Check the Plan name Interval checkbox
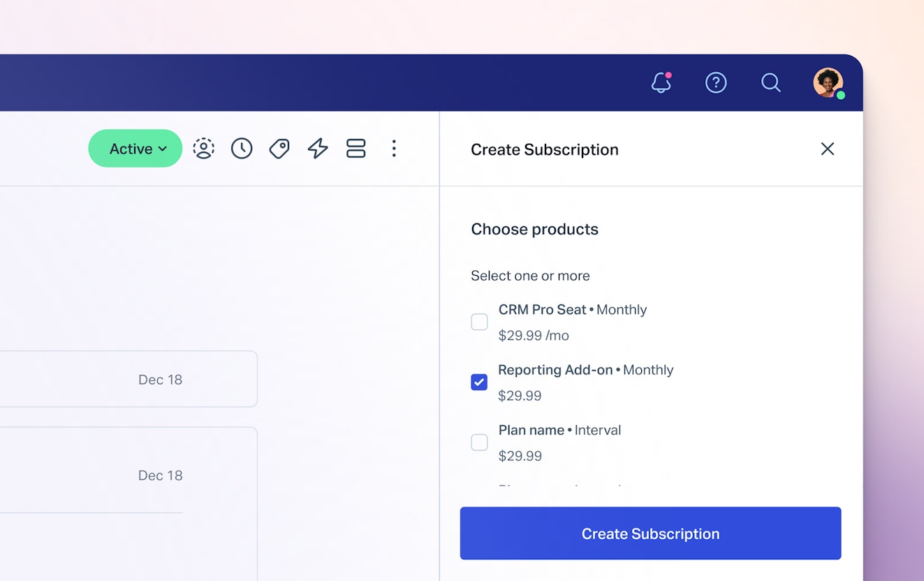The height and width of the screenshot is (581, 924). [479, 443]
